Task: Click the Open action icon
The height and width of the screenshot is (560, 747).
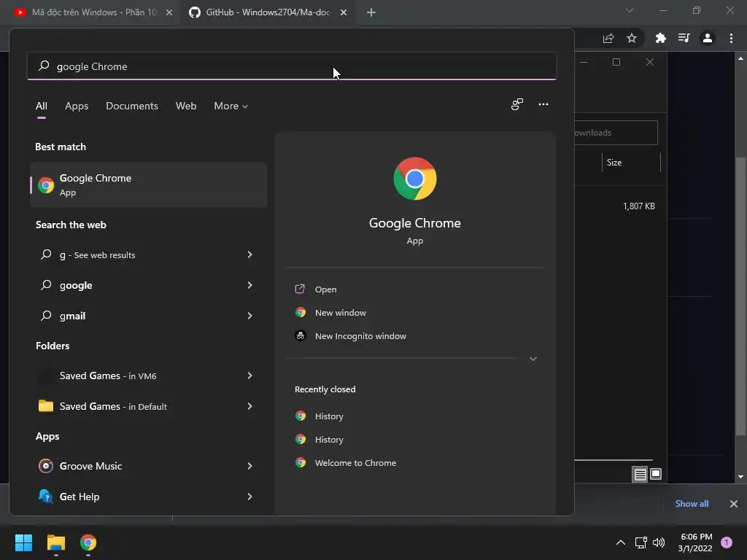Action: tap(300, 289)
